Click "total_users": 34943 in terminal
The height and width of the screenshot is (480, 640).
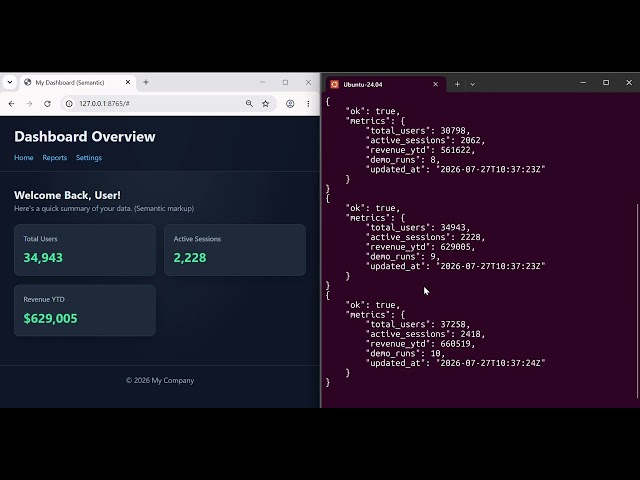click(418, 227)
